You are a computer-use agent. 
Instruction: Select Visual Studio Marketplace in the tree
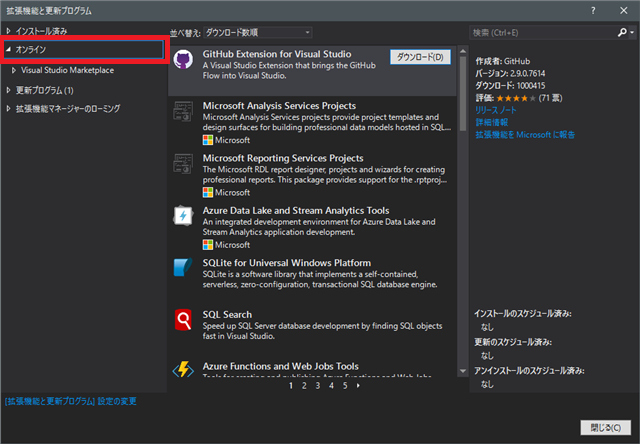pos(67,70)
